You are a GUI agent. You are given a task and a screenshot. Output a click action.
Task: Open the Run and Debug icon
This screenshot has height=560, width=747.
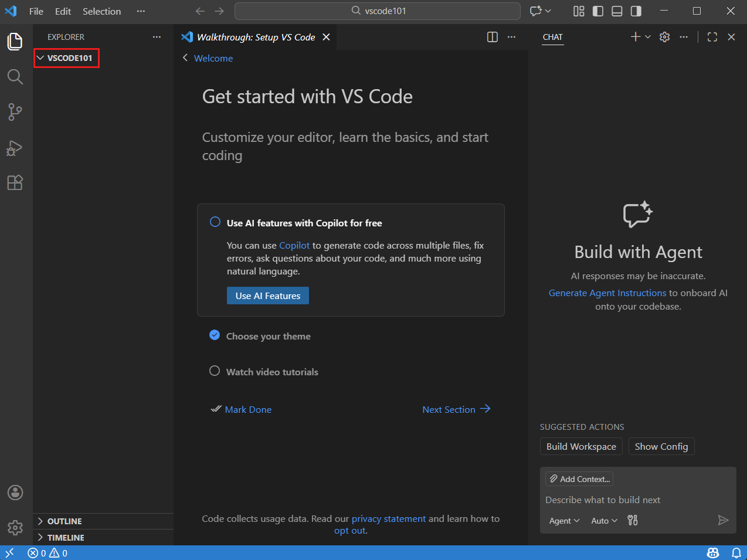(x=15, y=148)
